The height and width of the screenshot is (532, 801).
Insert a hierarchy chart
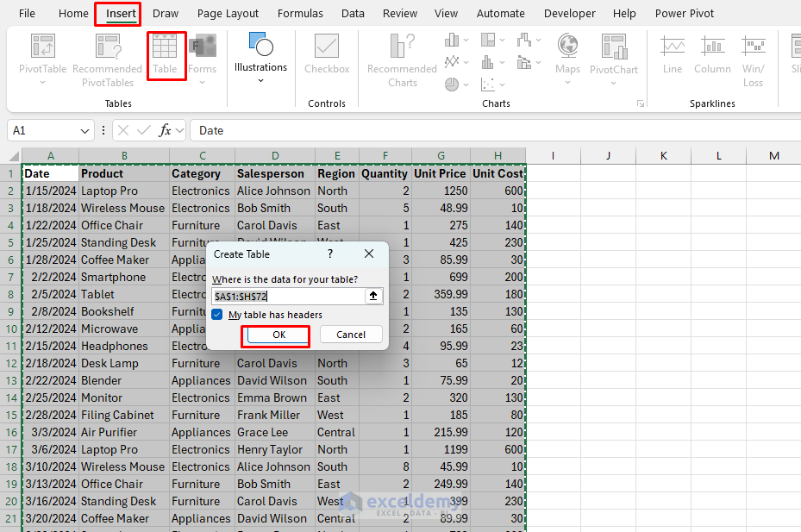click(488, 40)
